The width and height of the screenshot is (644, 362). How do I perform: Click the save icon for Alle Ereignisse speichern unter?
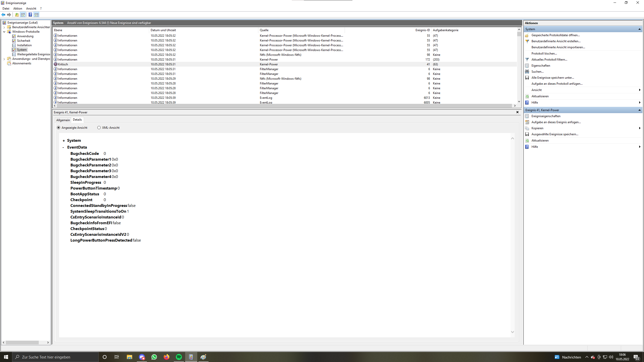coord(527,78)
